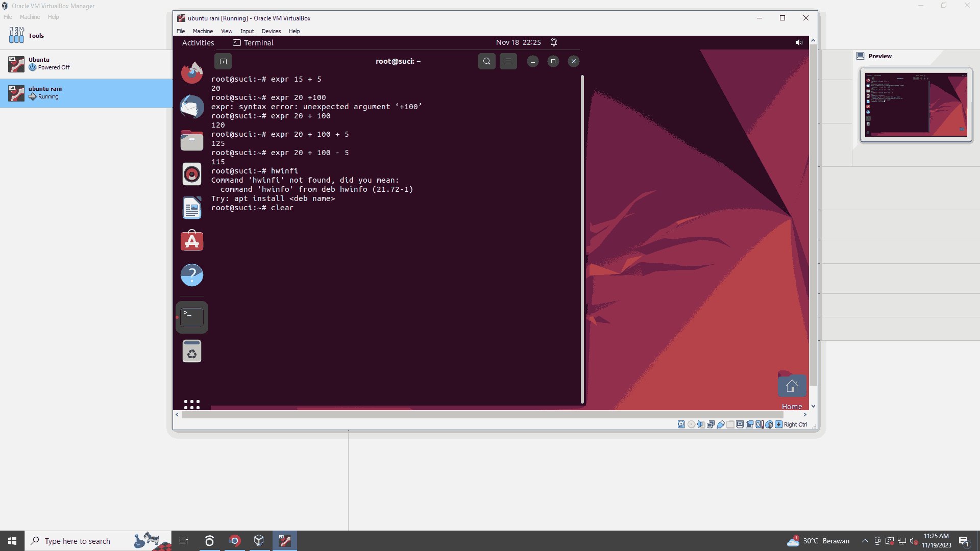
Task: Open keyboard capture host key indicator
Action: coord(778,424)
